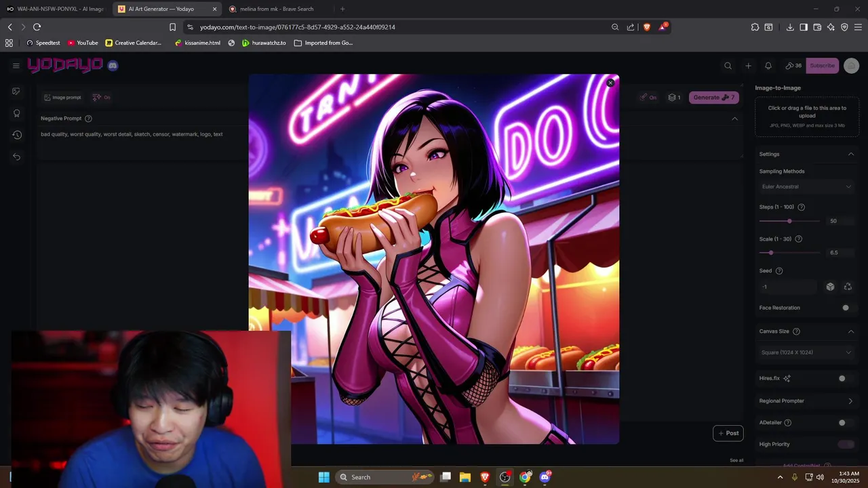The image size is (868, 488).
Task: Open the layers count selector showing 1
Action: [x=674, y=98]
